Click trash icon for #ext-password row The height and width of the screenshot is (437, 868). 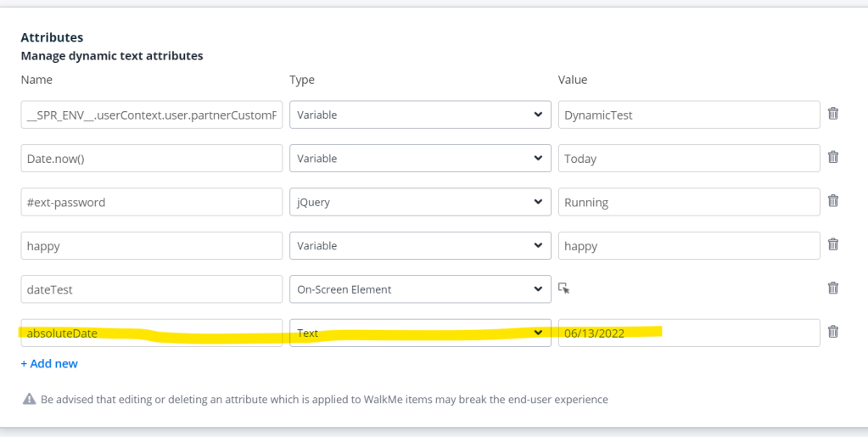(x=832, y=201)
